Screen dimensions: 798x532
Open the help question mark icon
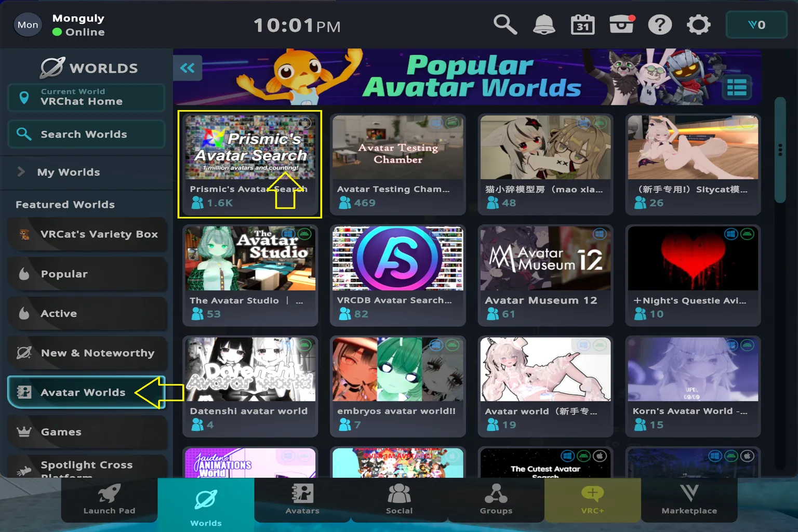tap(660, 24)
